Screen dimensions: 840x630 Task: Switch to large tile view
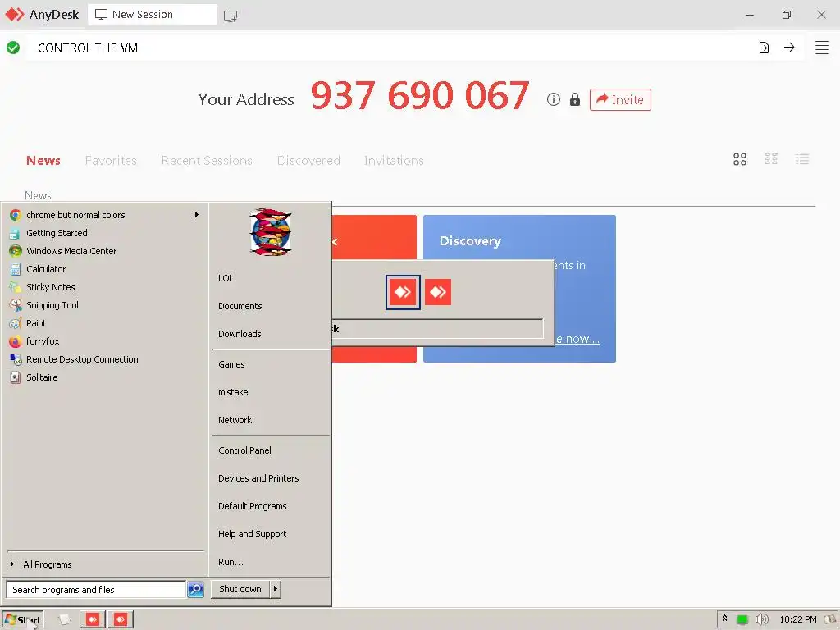click(x=740, y=159)
